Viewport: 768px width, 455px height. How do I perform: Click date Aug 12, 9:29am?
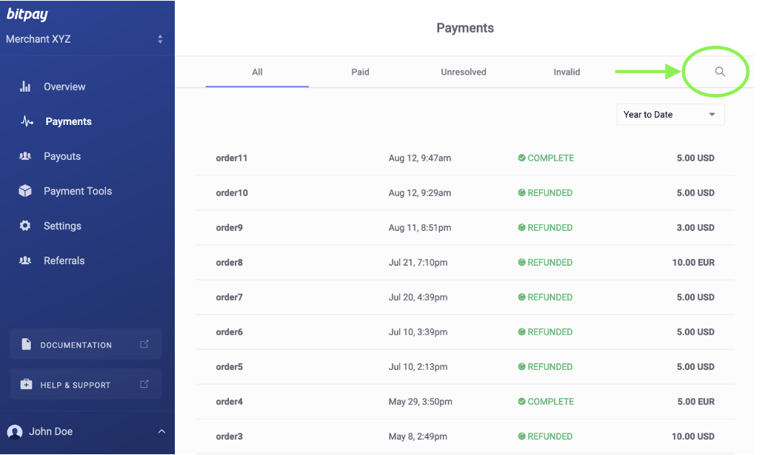(420, 193)
